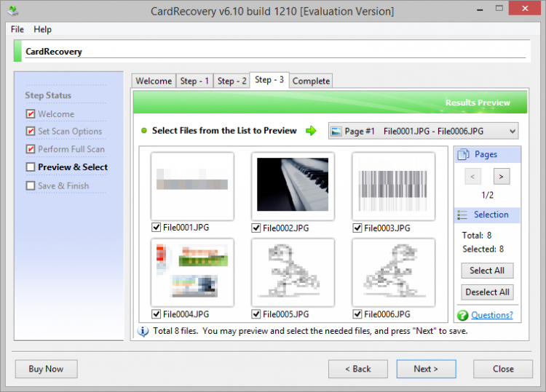Click the CardRecovery app icon in title bar
The width and height of the screenshot is (546, 392).
click(x=13, y=11)
